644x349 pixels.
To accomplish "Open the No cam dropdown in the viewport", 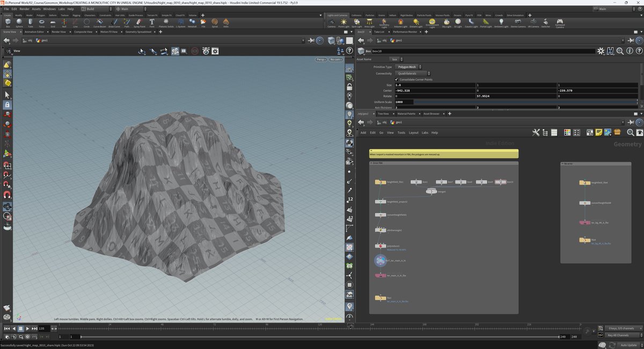I will coord(336,60).
